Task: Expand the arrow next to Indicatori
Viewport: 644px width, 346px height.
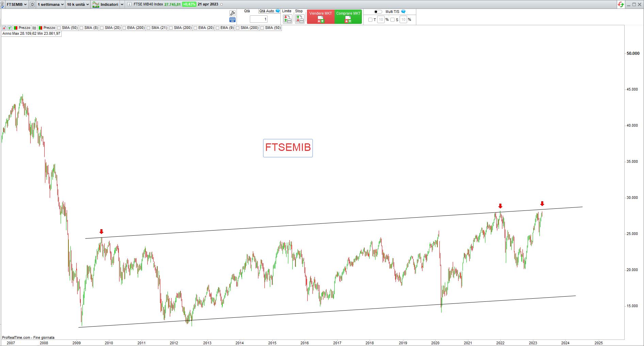Action: click(122, 4)
